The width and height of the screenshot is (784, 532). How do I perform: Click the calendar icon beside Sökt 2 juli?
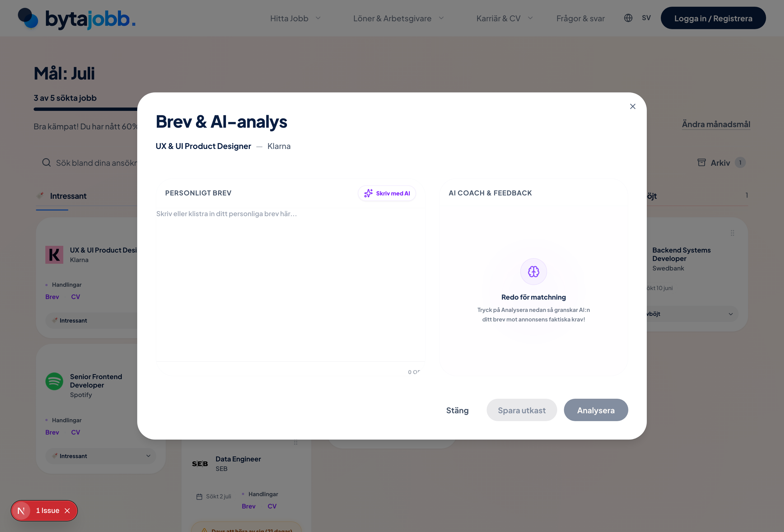[199, 496]
